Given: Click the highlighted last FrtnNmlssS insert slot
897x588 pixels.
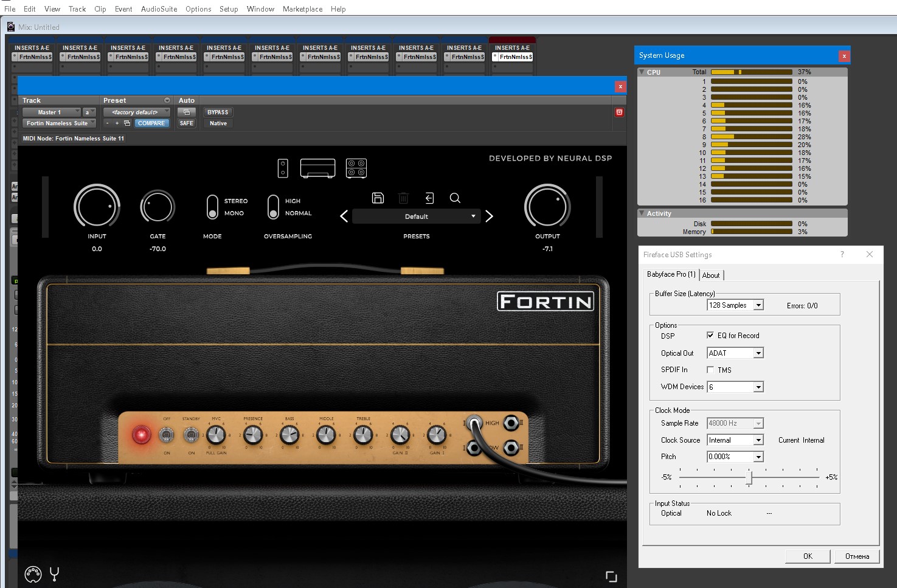Looking at the screenshot, I should click(513, 57).
